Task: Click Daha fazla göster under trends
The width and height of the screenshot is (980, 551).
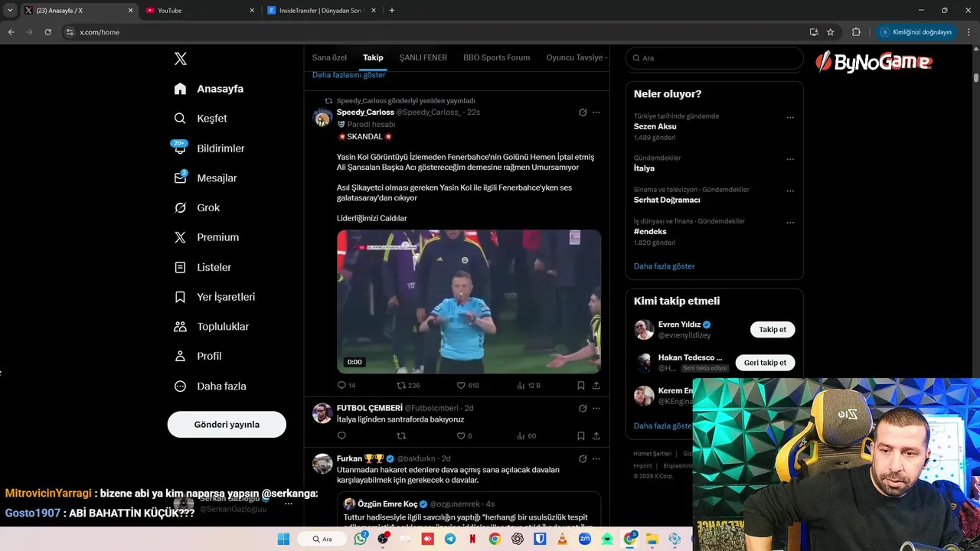Action: click(664, 266)
